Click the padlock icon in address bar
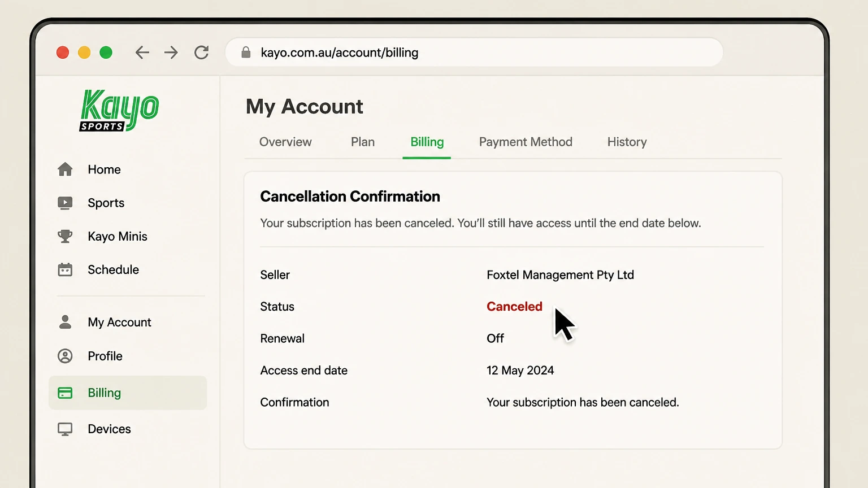868x488 pixels. pos(246,53)
